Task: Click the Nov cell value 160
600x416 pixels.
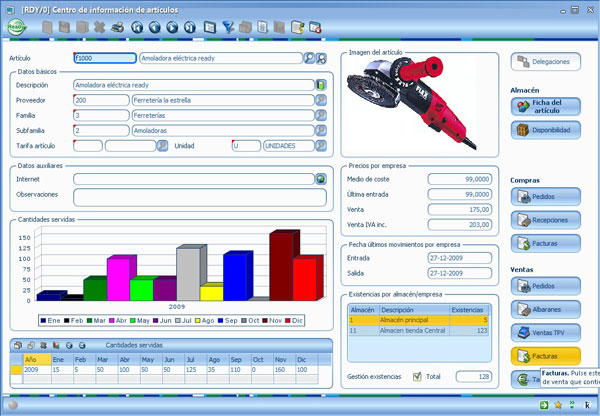Action: [x=284, y=370]
